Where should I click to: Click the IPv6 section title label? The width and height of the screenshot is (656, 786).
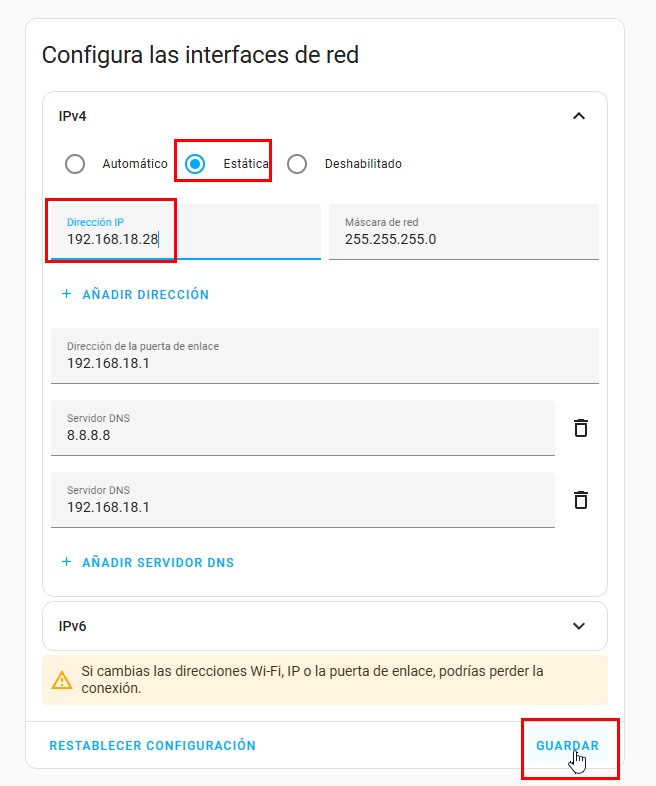coord(73,626)
